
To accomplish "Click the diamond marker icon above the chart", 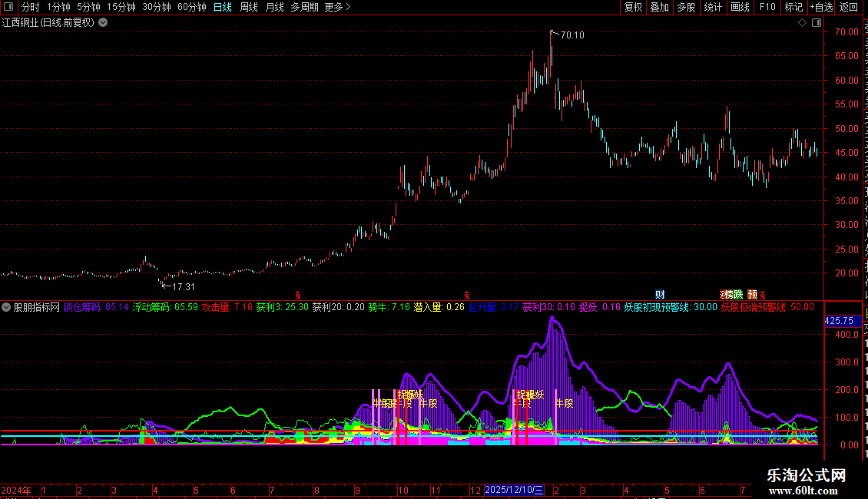I will coord(802,23).
